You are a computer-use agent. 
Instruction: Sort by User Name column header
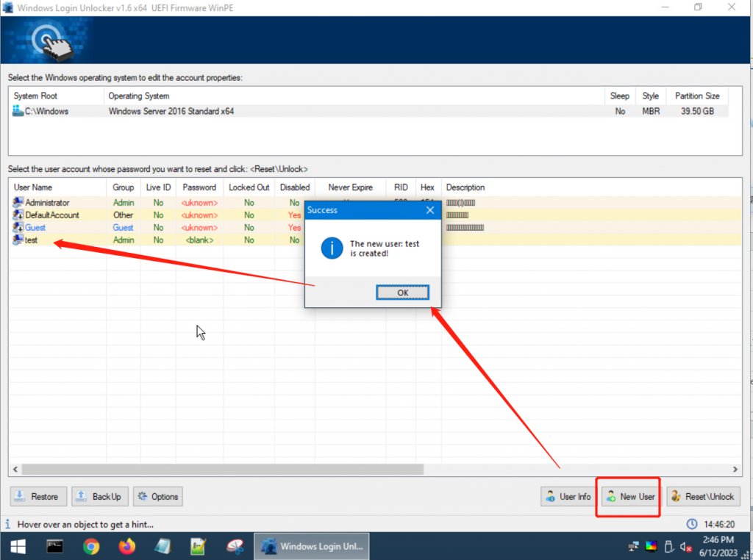point(57,187)
